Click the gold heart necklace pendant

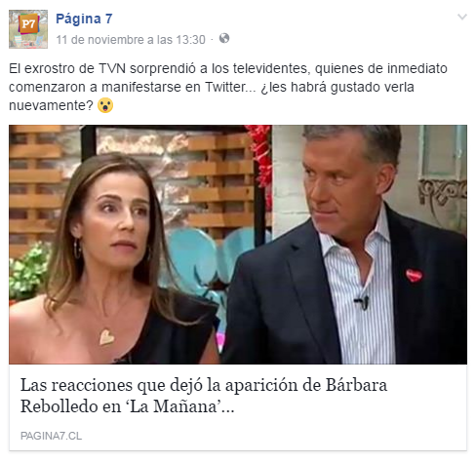(x=106, y=337)
